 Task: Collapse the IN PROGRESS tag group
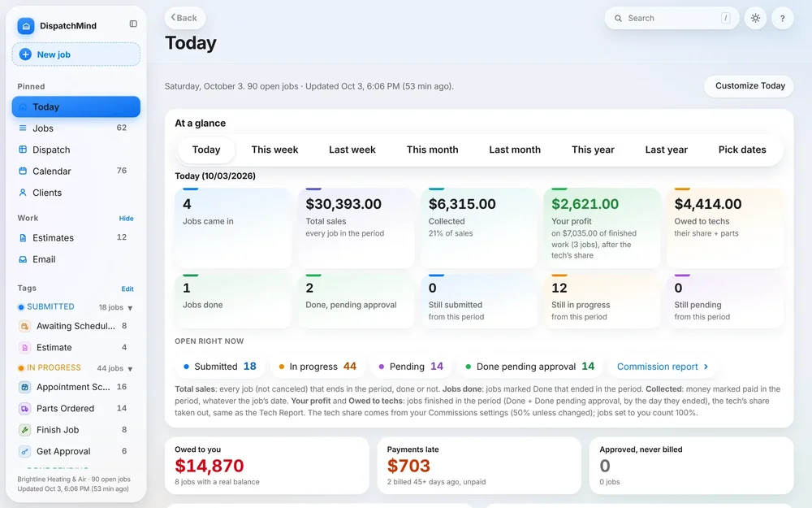(x=130, y=369)
